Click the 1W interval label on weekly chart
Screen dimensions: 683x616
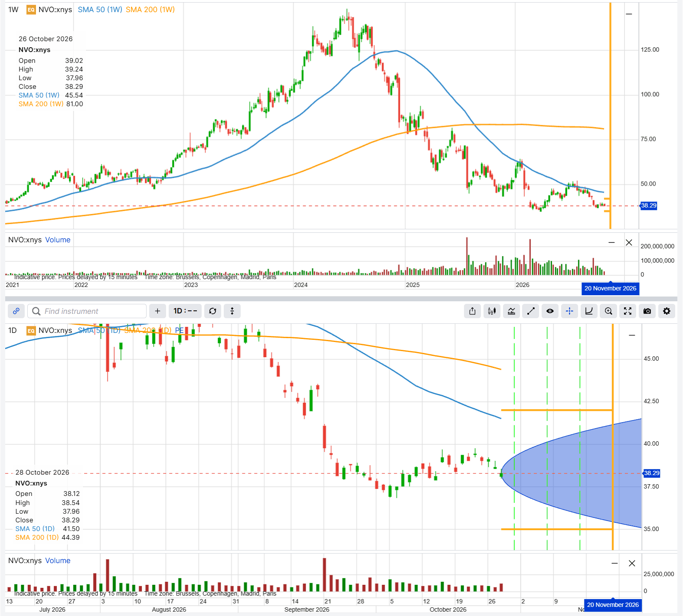tap(13, 10)
